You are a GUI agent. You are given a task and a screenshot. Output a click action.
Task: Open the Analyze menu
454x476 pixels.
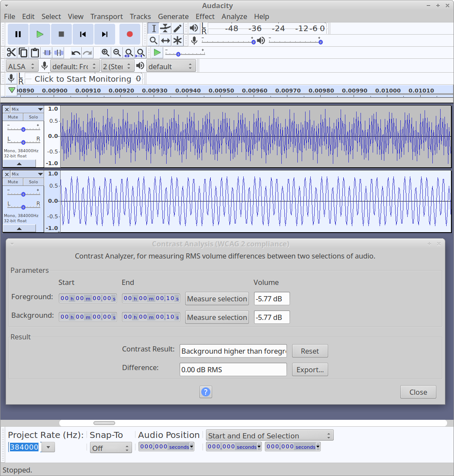click(x=234, y=16)
